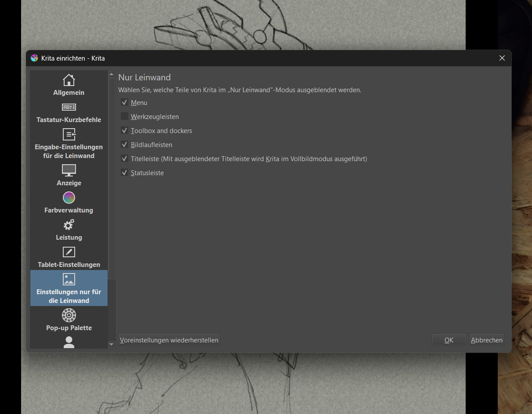Viewport: 532px width, 414px height.
Task: Click the Tablet-Einstellungen pen icon
Action: point(69,252)
